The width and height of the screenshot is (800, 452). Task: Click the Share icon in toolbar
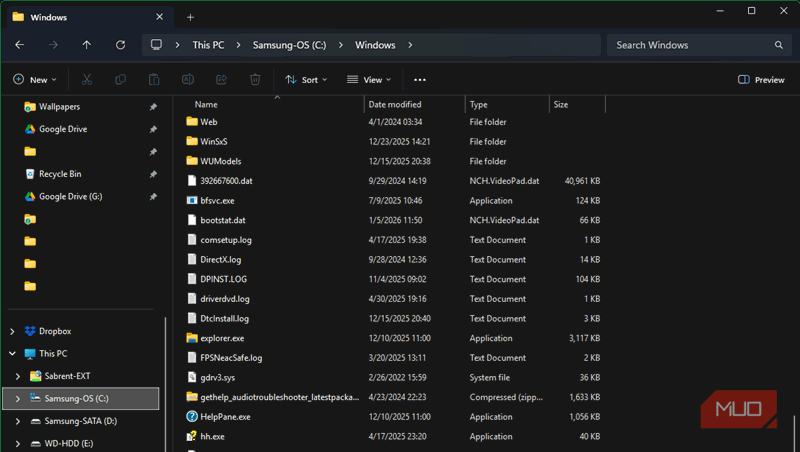coord(221,80)
